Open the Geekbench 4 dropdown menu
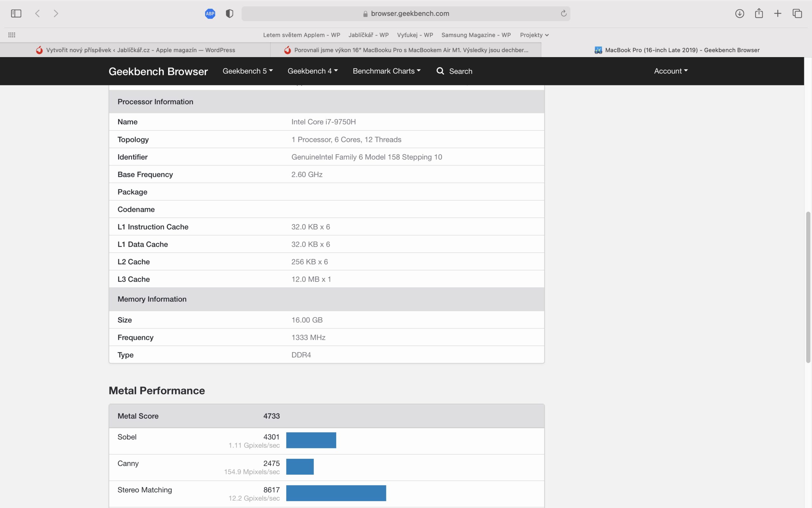 (x=313, y=71)
